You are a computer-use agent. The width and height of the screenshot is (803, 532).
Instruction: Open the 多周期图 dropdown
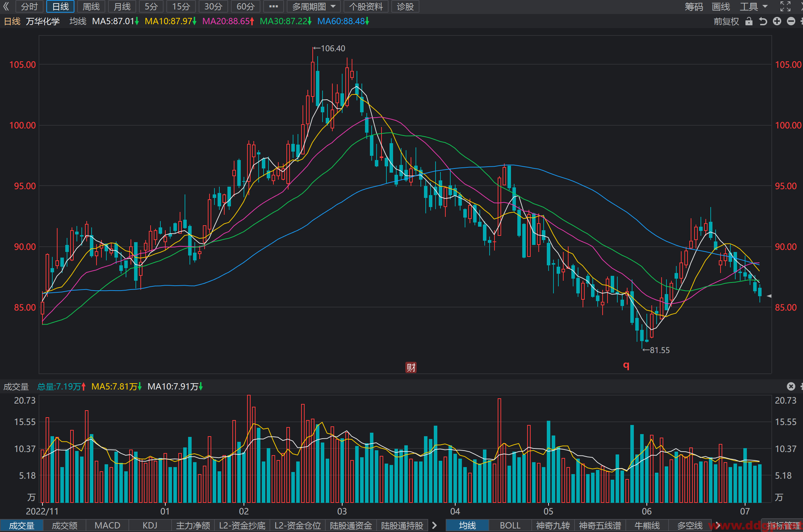click(x=313, y=6)
